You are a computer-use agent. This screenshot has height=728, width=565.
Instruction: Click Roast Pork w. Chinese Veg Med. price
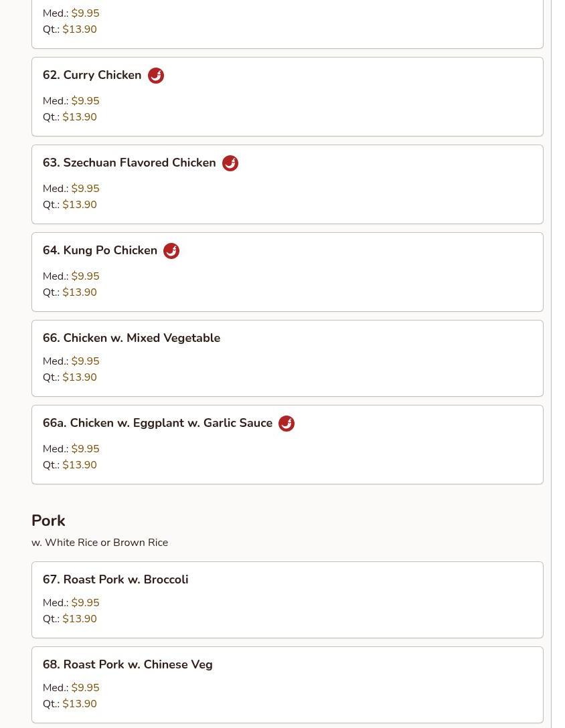coord(85,688)
